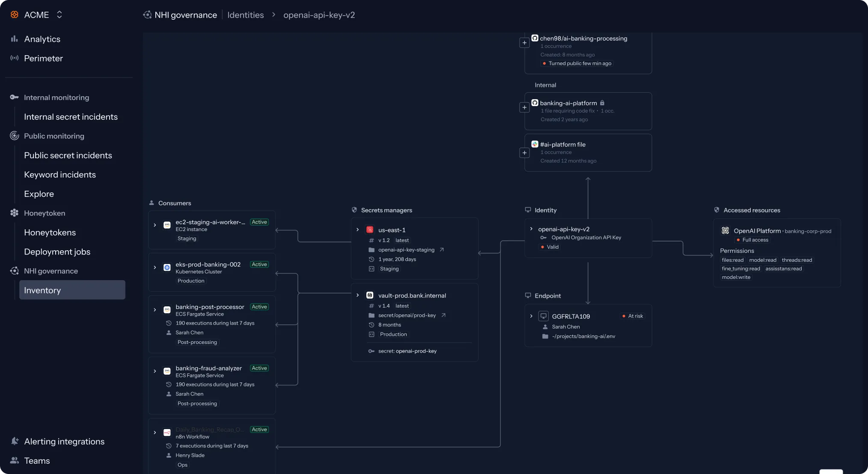This screenshot has width=868, height=474.
Task: Go to Public secret incidents
Action: [68, 155]
